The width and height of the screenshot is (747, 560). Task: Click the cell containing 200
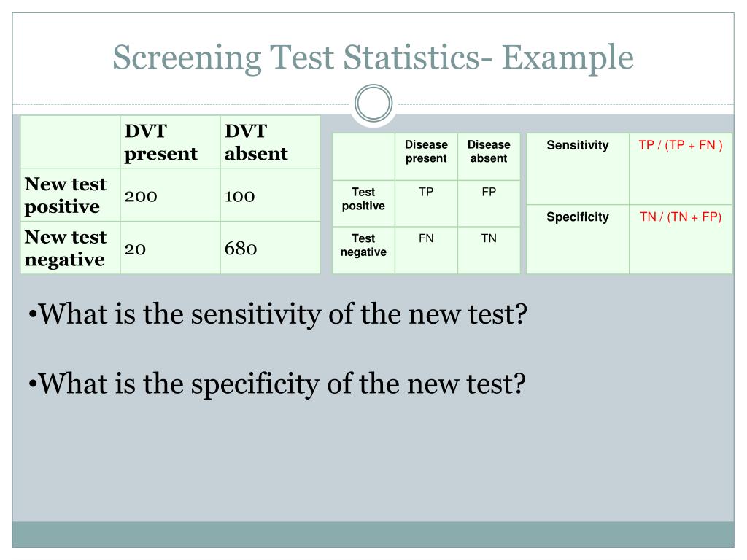pos(170,195)
